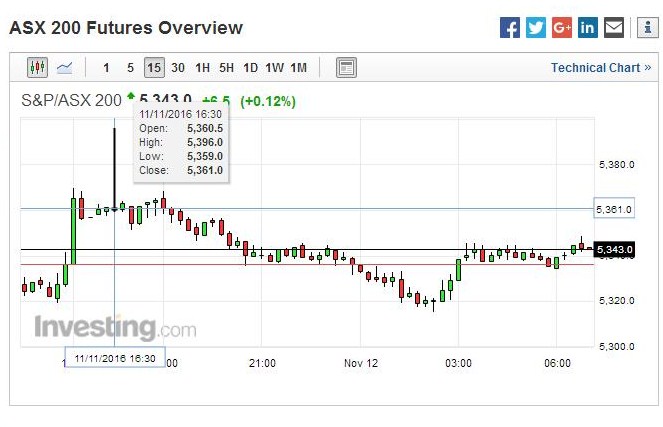Click the long-wick candle at 16:30

[114, 169]
